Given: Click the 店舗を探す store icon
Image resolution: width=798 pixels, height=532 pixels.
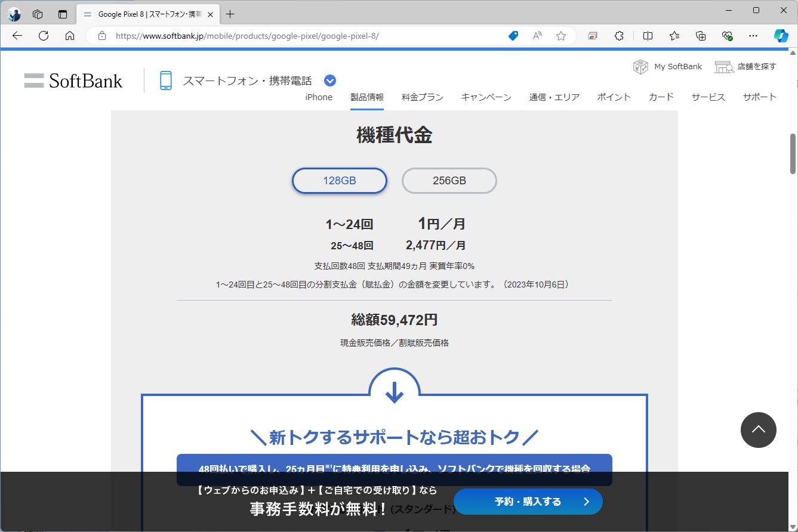Looking at the screenshot, I should click(x=725, y=67).
